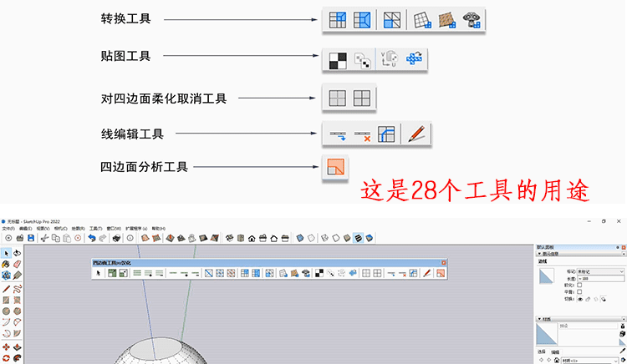Select the Pie tool

tap(18, 333)
